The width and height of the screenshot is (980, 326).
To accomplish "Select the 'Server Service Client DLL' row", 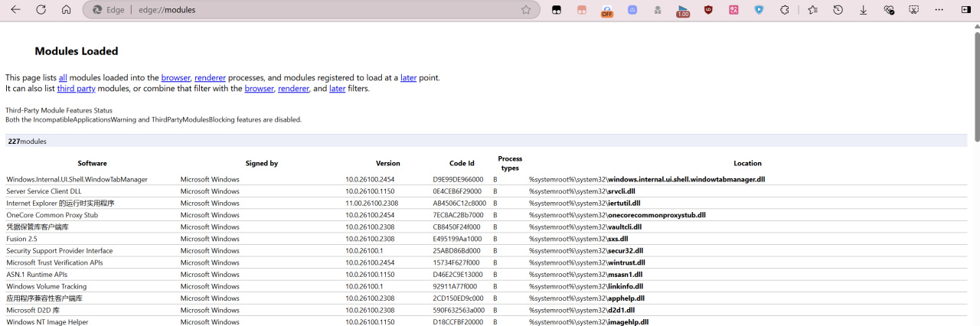I will point(486,191).
